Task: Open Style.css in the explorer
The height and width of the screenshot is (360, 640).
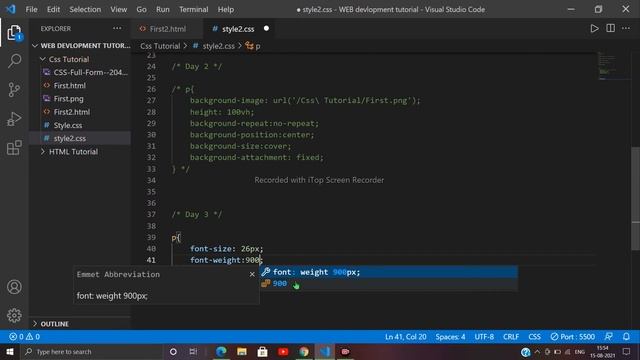Action: [68, 125]
